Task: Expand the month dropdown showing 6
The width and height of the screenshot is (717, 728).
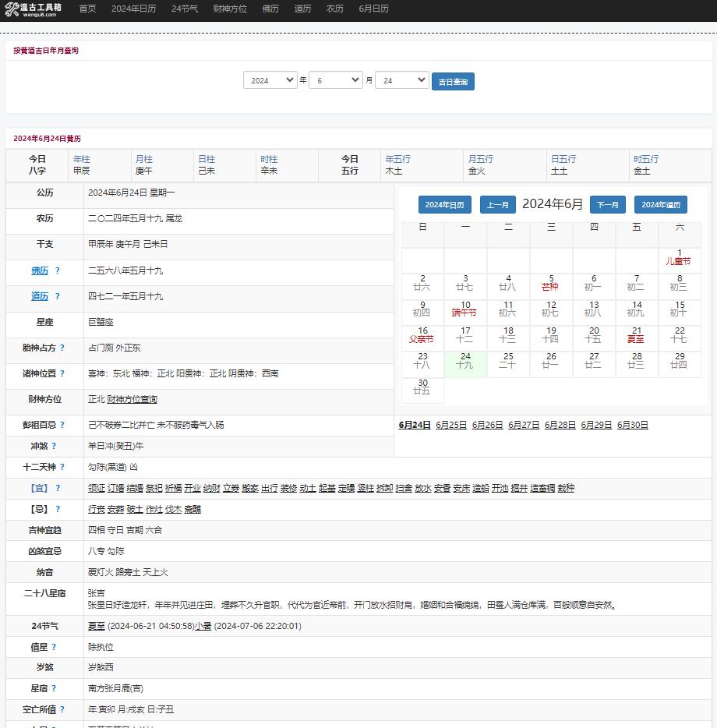Action: pos(336,80)
